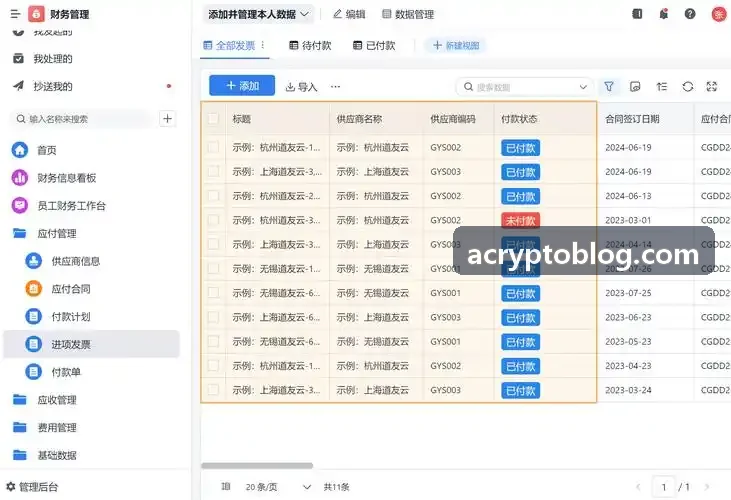Go to the previous page arrow
This screenshot has height=500, width=731.
pos(638,487)
